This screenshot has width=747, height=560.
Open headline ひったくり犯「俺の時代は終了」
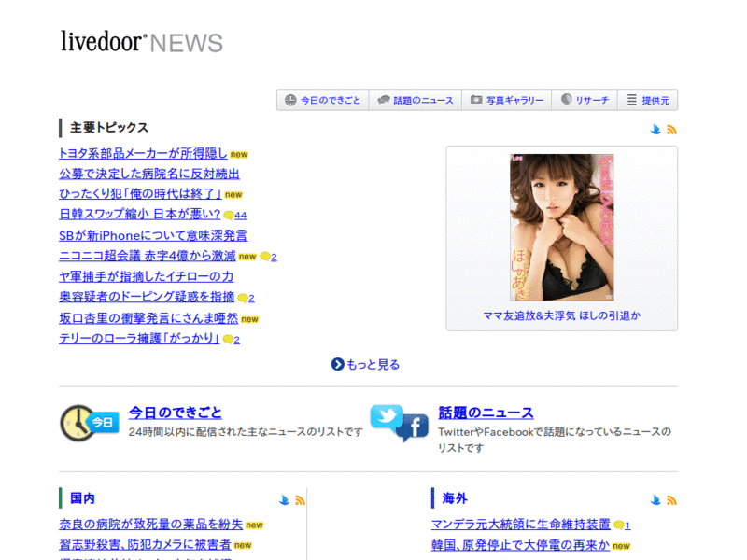[x=141, y=194]
